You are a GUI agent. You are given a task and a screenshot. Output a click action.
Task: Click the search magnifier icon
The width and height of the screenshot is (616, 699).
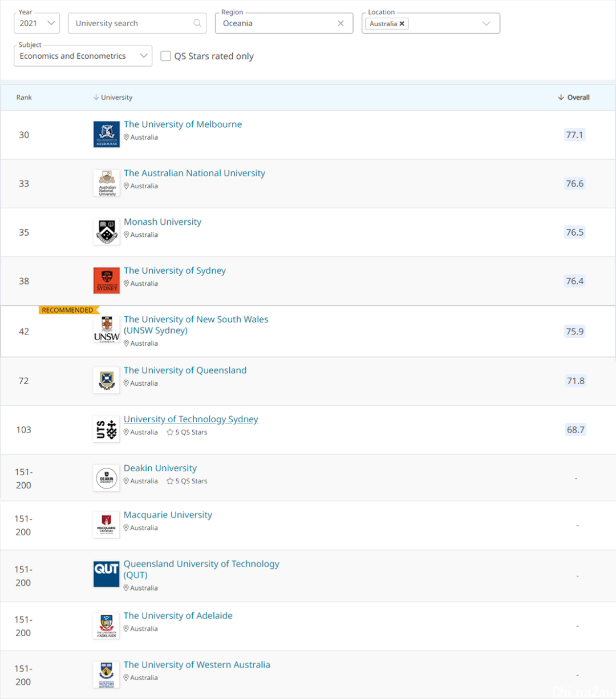[x=197, y=23]
